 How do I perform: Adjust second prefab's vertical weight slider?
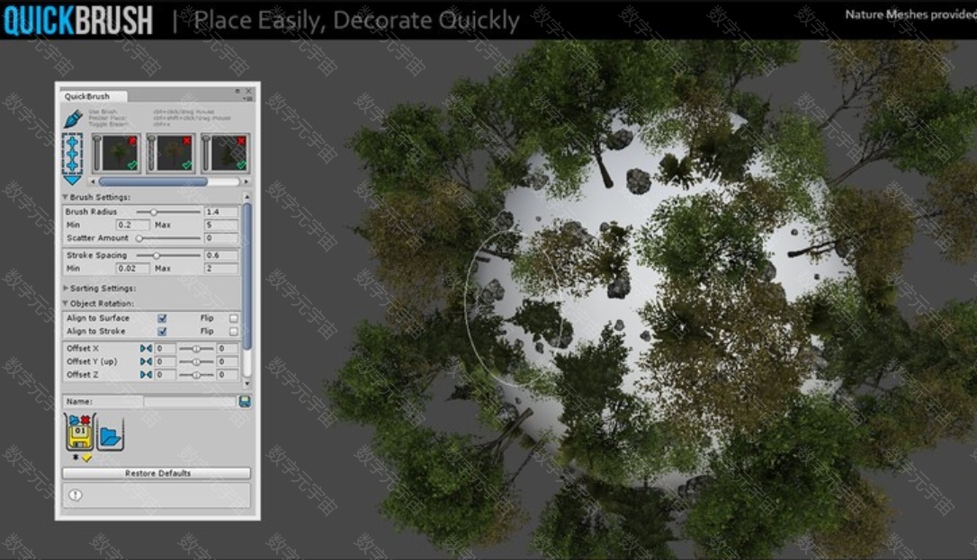[151, 153]
